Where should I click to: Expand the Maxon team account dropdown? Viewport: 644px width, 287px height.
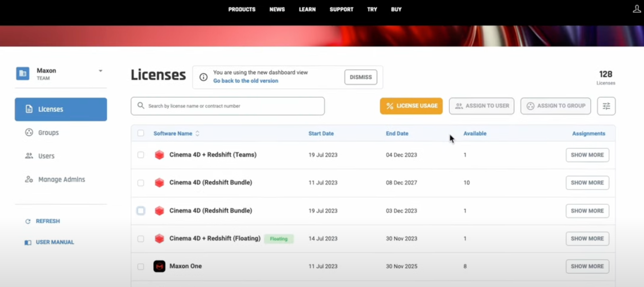coord(100,71)
